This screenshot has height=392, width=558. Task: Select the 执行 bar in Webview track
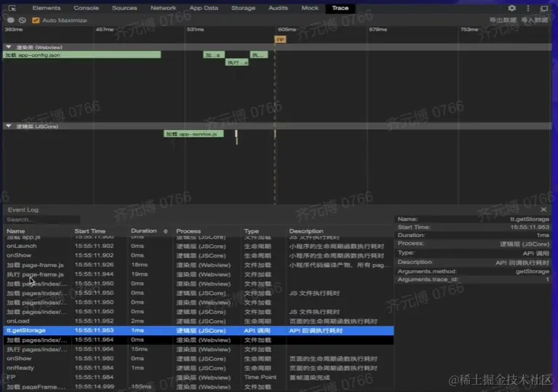coord(237,63)
